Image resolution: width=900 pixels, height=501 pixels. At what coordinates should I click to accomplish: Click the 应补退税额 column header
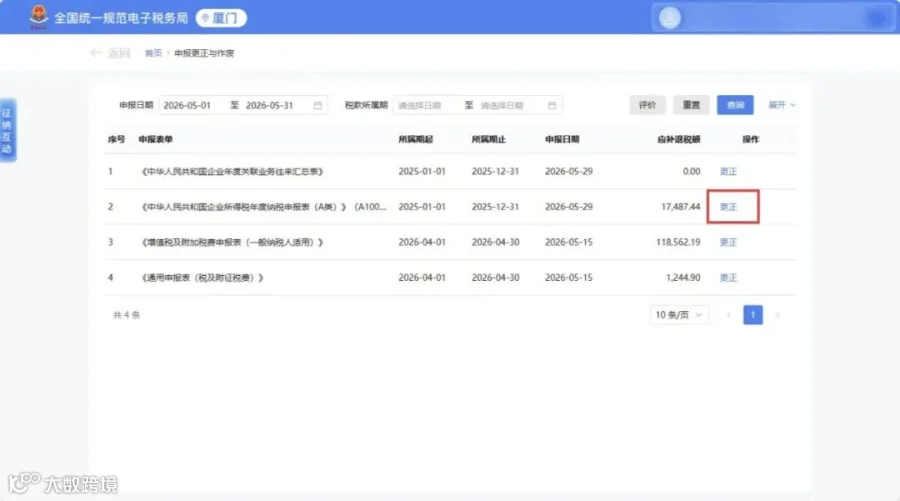click(x=678, y=139)
